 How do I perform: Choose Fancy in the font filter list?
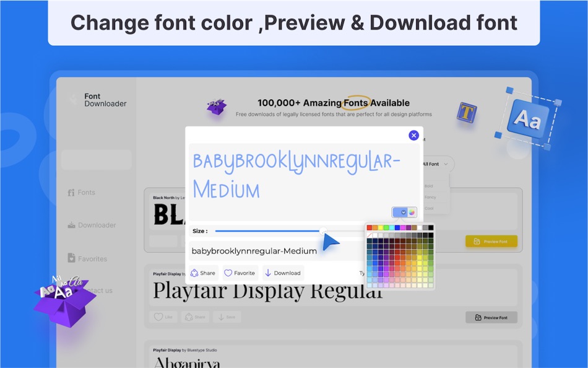[430, 197]
